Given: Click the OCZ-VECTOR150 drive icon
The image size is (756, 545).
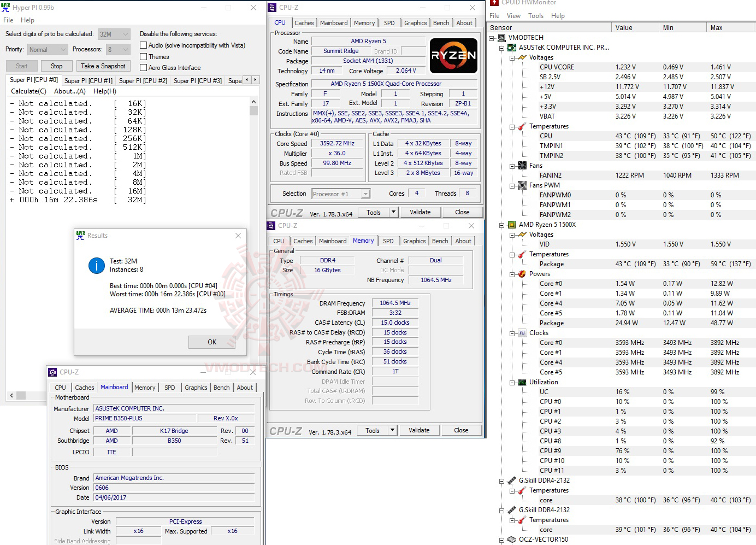Looking at the screenshot, I should [x=512, y=540].
